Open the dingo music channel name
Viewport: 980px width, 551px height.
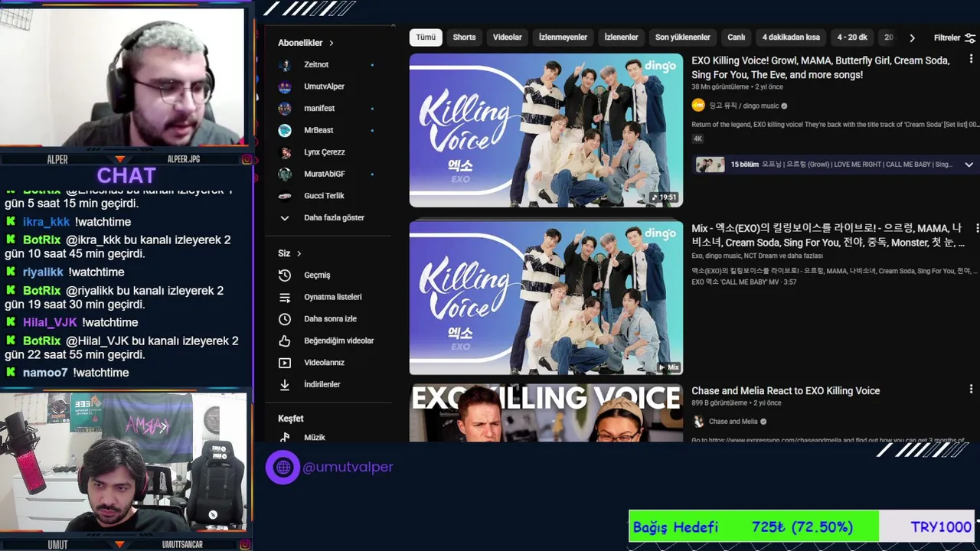[743, 106]
